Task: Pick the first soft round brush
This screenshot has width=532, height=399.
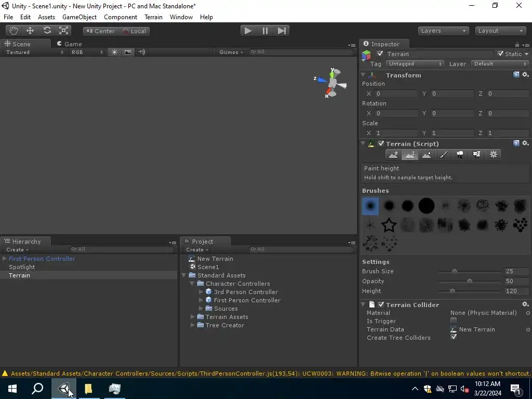Action: click(370, 206)
